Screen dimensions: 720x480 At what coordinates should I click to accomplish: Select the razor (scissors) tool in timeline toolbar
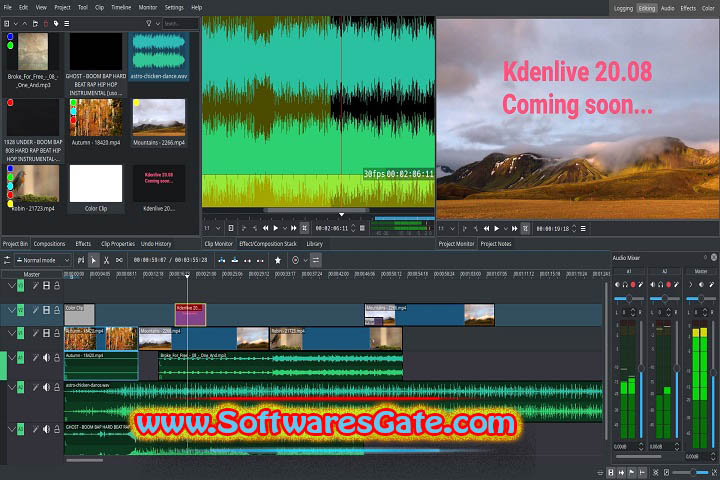pos(106,260)
